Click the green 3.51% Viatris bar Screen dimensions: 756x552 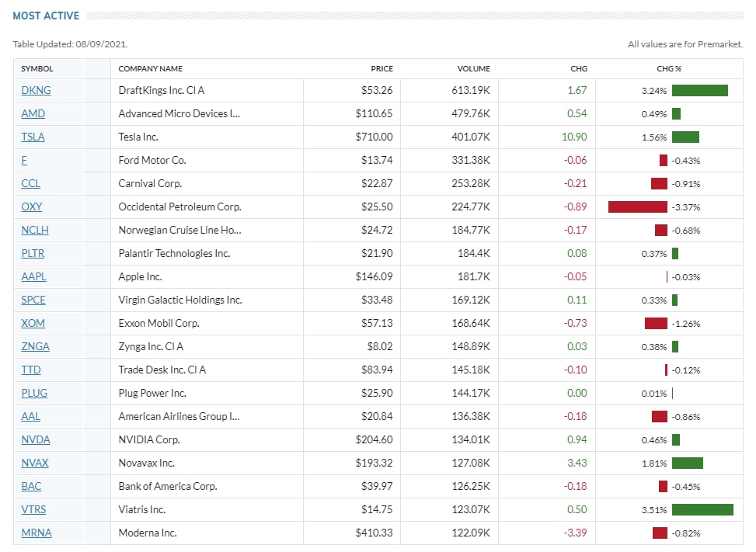[702, 509]
